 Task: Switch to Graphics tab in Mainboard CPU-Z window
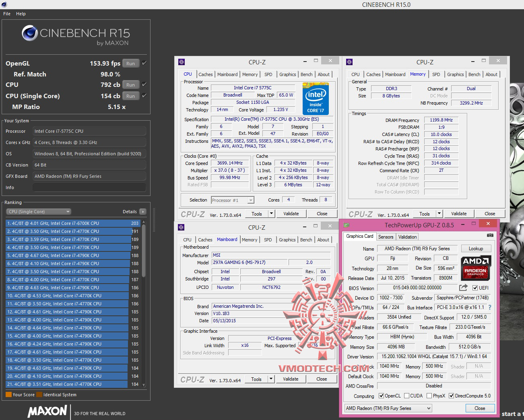click(x=287, y=240)
